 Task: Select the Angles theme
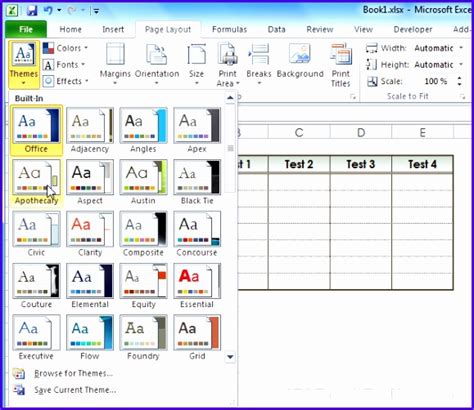click(x=143, y=131)
